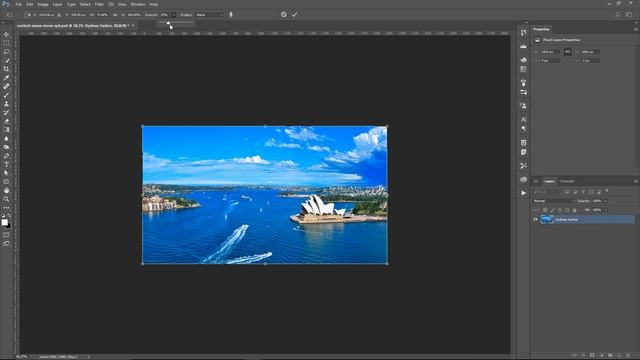This screenshot has width=640, height=360.
Task: Hide the Sydney Harbor layer
Action: pos(536,220)
